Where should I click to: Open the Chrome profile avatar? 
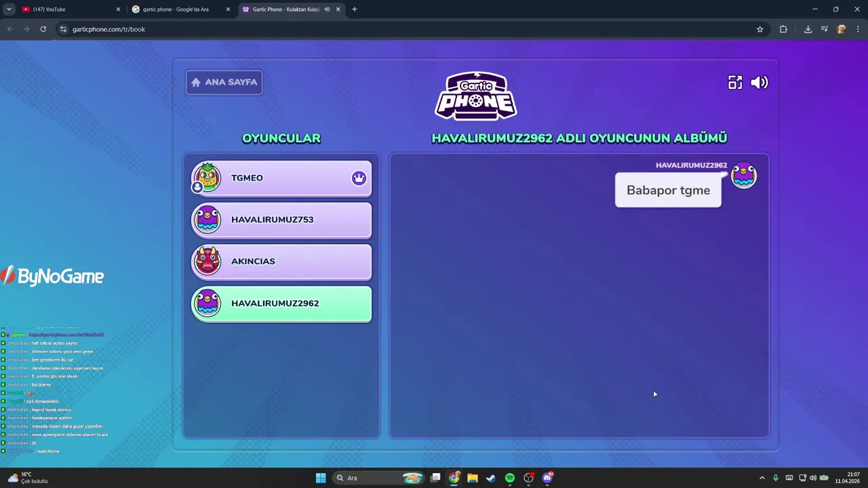[x=842, y=29]
